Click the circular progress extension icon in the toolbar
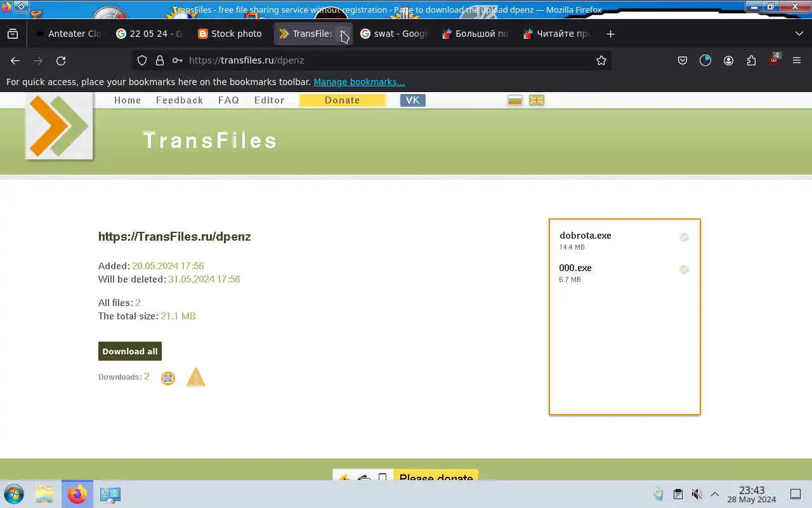The width and height of the screenshot is (812, 508). (x=705, y=60)
